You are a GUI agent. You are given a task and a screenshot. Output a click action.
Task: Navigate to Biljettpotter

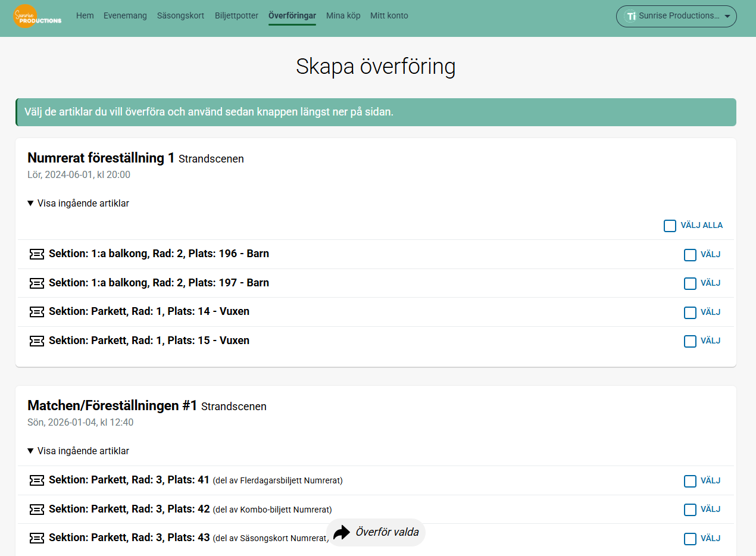(x=236, y=16)
